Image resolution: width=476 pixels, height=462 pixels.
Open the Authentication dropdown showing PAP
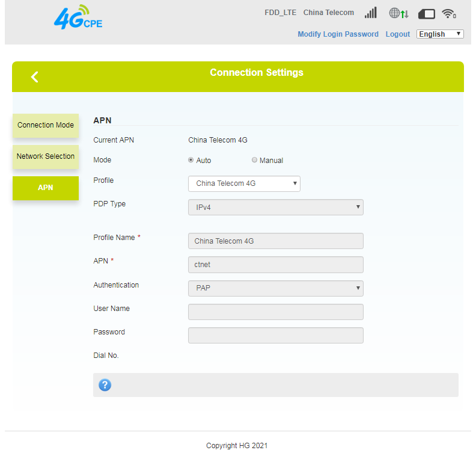click(x=276, y=288)
